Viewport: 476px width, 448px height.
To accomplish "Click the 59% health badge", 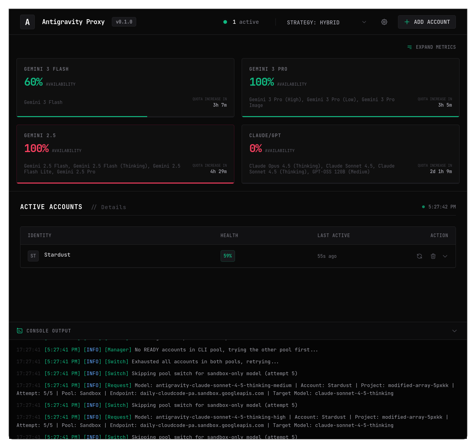I will coord(228,256).
